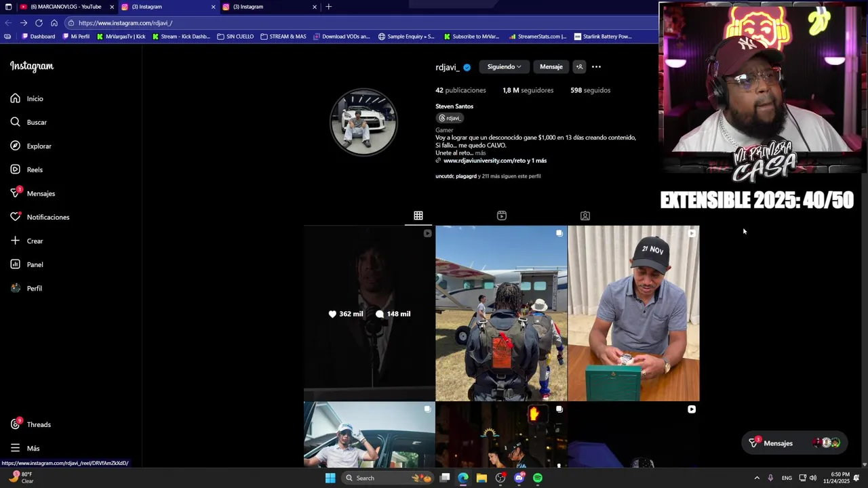Expand bio with más link
Viewport: 868px width, 488px height.
point(480,153)
